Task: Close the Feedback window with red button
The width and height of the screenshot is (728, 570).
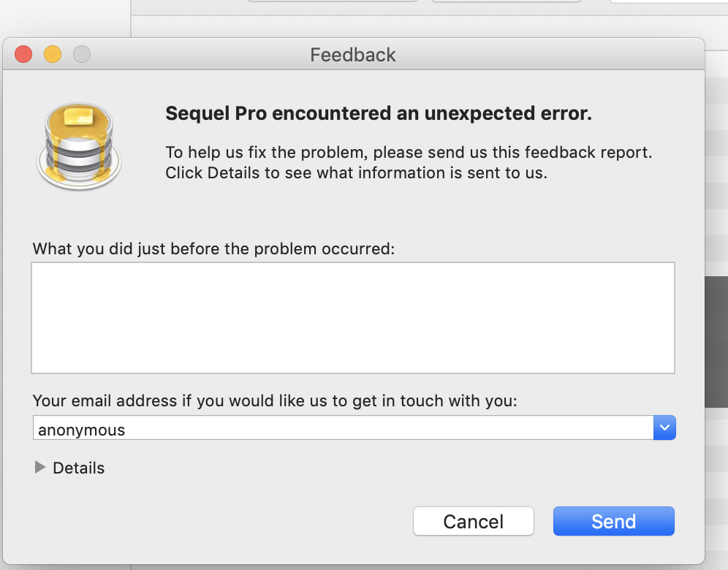Action: tap(23, 54)
